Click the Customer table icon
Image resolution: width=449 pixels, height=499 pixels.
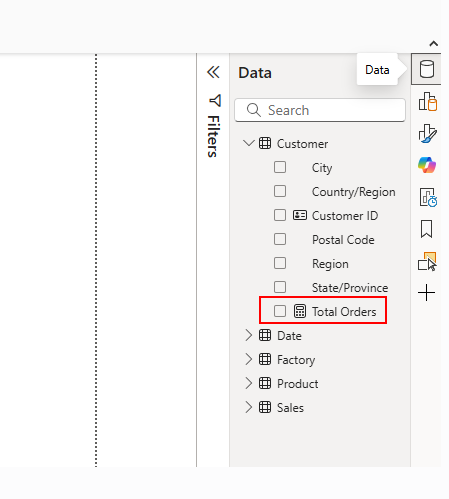pos(265,143)
